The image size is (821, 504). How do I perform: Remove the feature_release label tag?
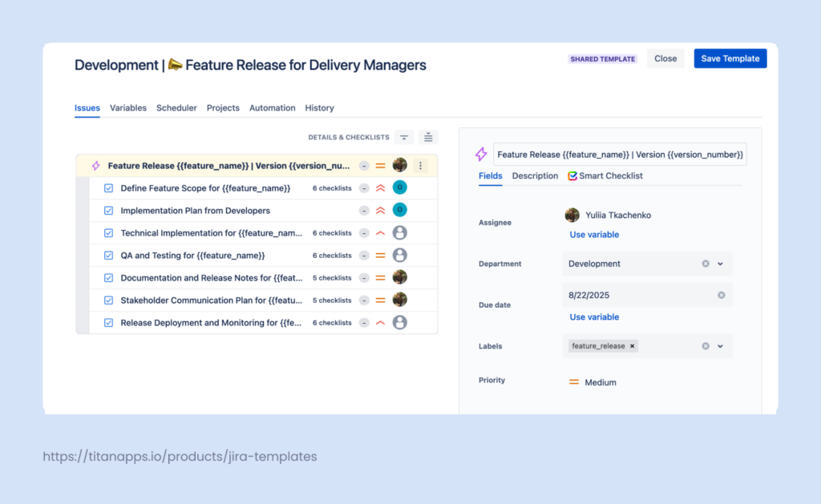click(633, 346)
